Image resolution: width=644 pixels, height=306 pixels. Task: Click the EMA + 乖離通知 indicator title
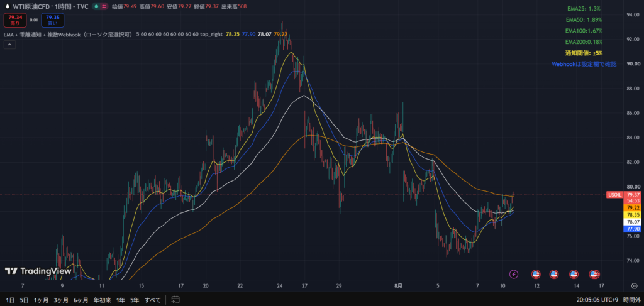[68, 35]
